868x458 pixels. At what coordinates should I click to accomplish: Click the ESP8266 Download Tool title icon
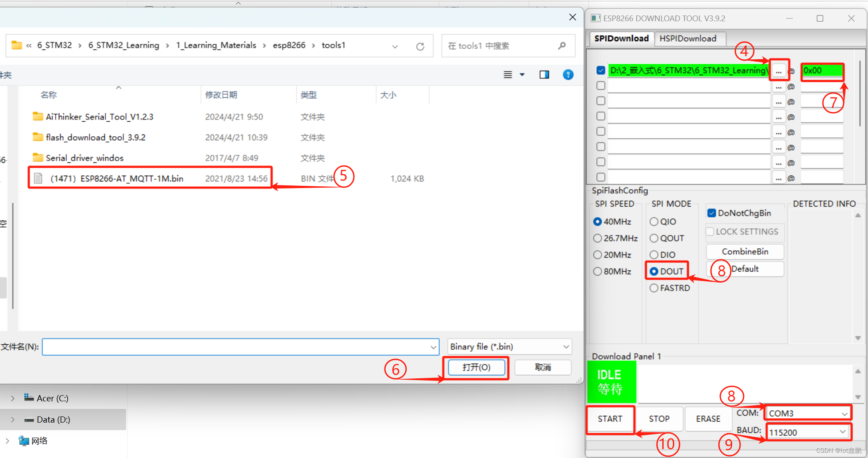pos(596,18)
